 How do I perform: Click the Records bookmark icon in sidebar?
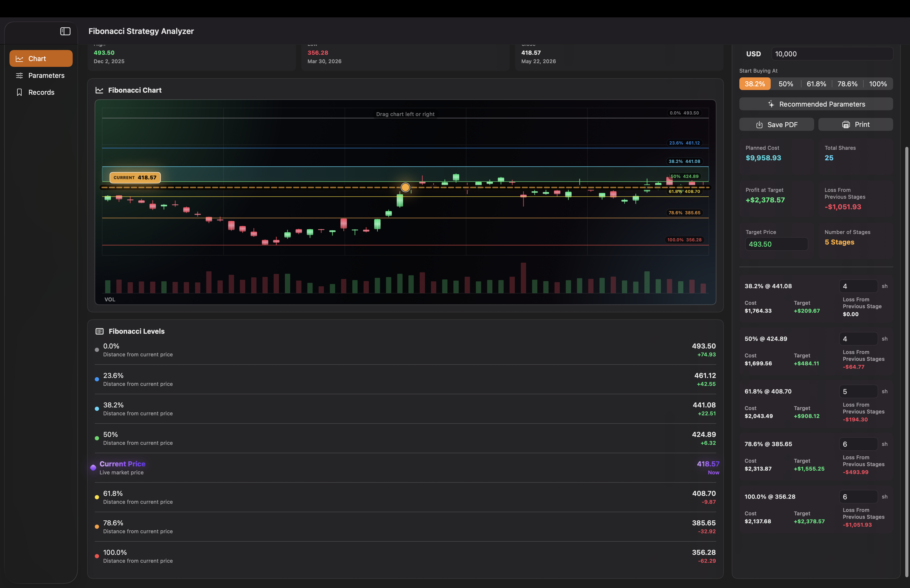[19, 92]
